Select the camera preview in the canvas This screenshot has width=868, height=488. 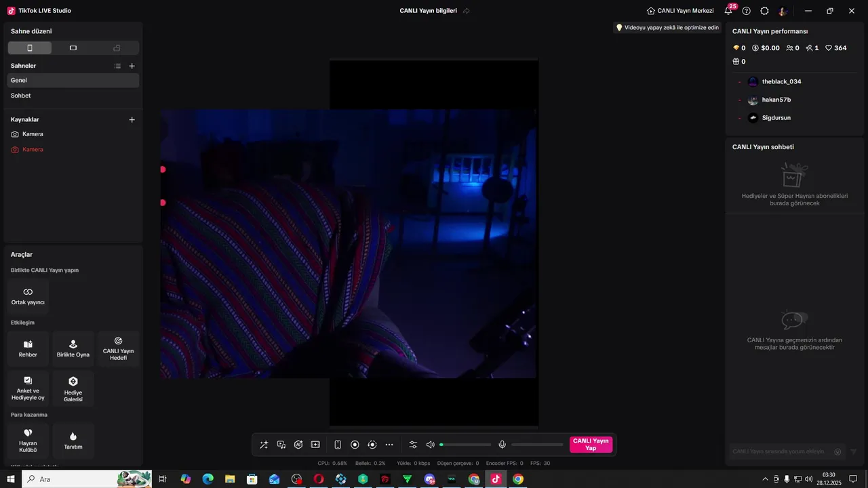(348, 243)
